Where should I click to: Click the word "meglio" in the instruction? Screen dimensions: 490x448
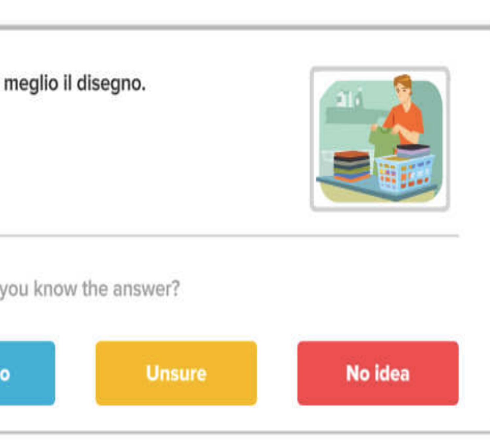tap(31, 84)
